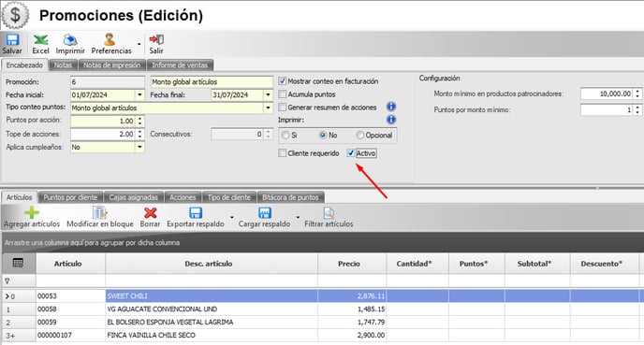Open grid column chooser icon

click(18, 264)
